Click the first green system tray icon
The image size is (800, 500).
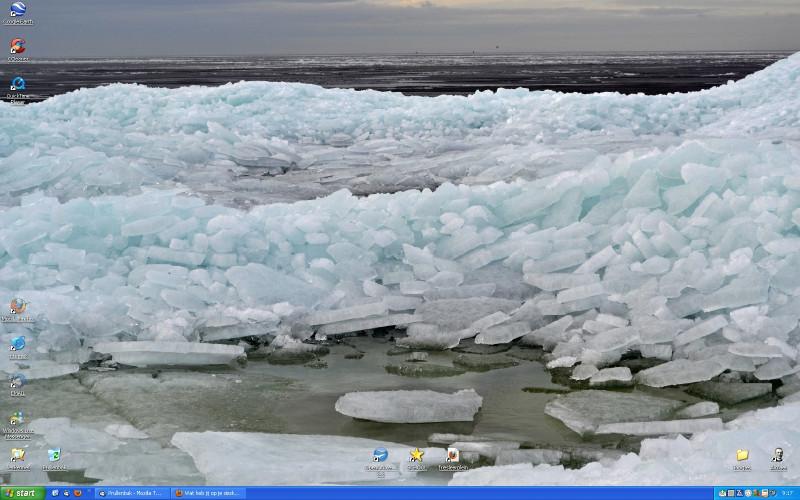[723, 493]
